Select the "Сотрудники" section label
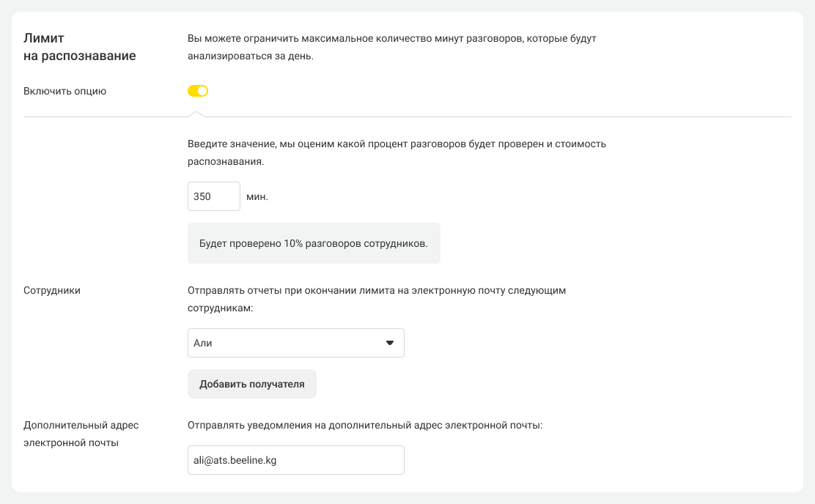This screenshot has width=815, height=504. click(52, 290)
